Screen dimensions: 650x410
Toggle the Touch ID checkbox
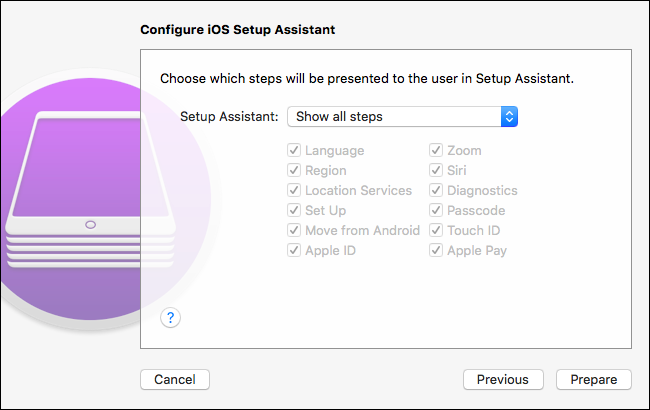[437, 231]
